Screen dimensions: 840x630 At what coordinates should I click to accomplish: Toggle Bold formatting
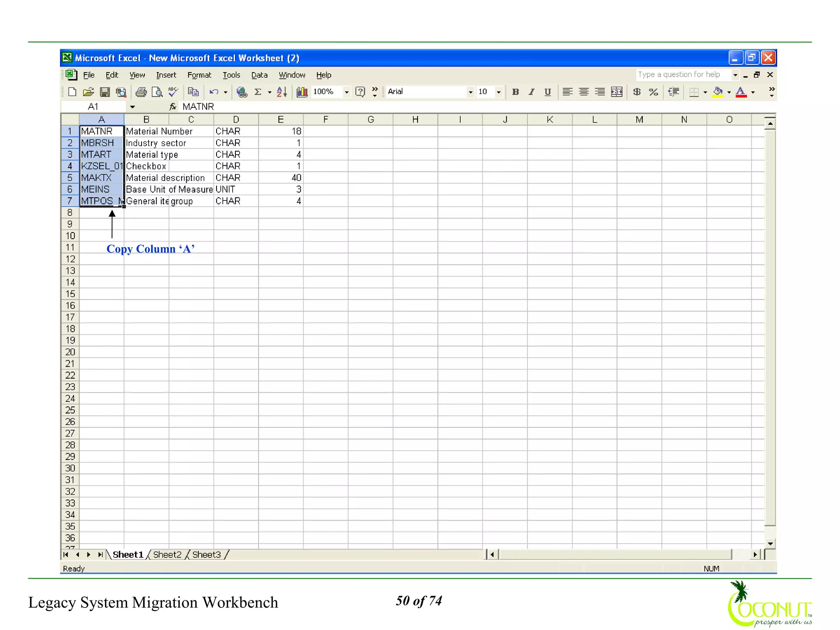[516, 92]
